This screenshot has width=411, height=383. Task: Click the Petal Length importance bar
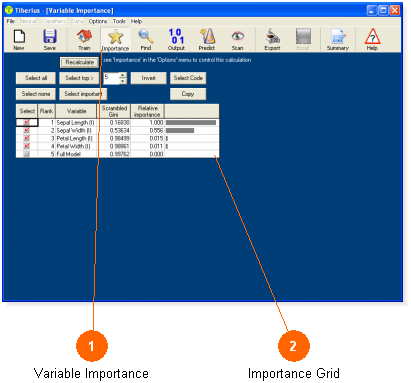point(167,138)
